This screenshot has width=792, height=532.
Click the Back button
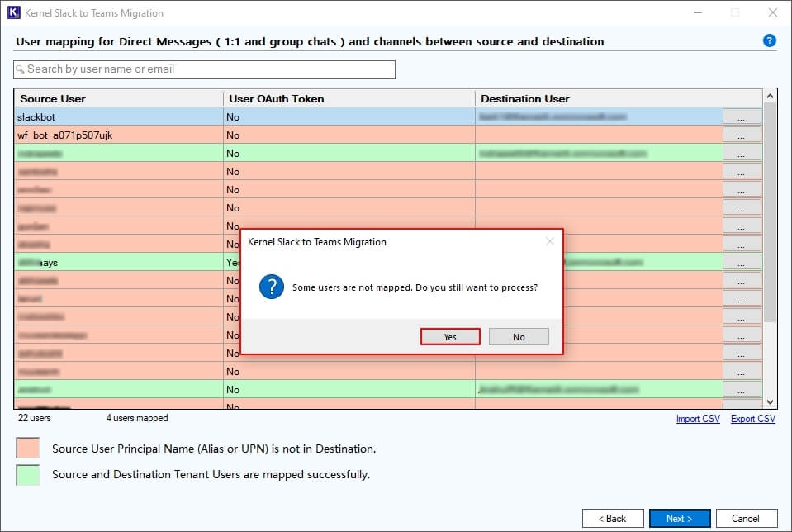point(613,519)
